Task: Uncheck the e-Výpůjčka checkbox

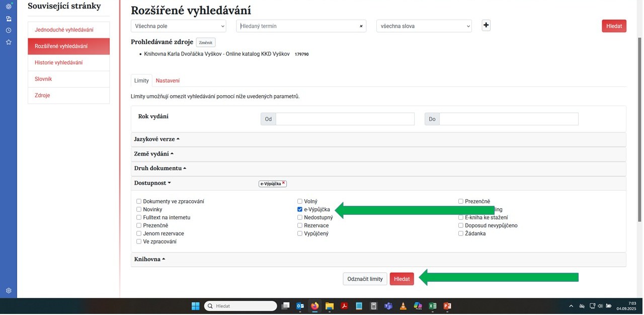Action: (300, 209)
